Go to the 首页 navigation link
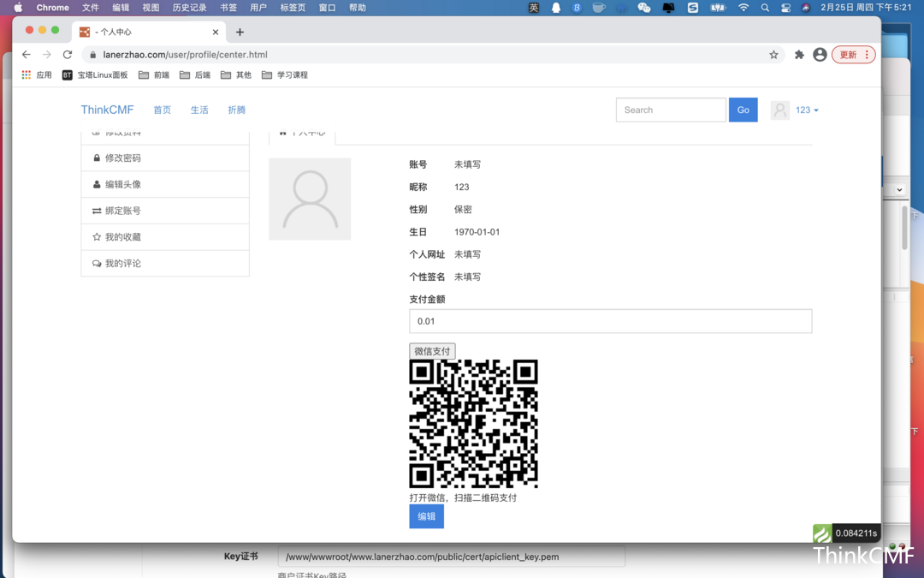This screenshot has width=924, height=578. point(162,110)
